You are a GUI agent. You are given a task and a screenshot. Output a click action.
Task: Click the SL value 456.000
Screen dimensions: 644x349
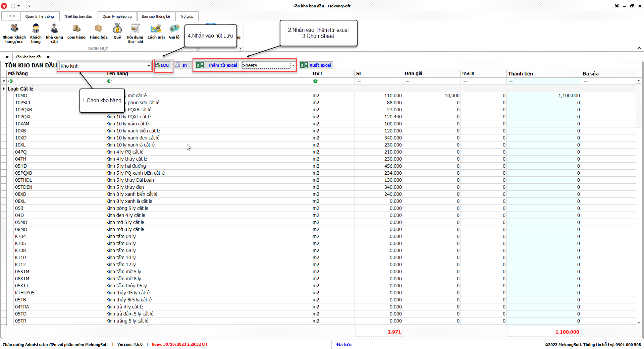tap(393, 166)
